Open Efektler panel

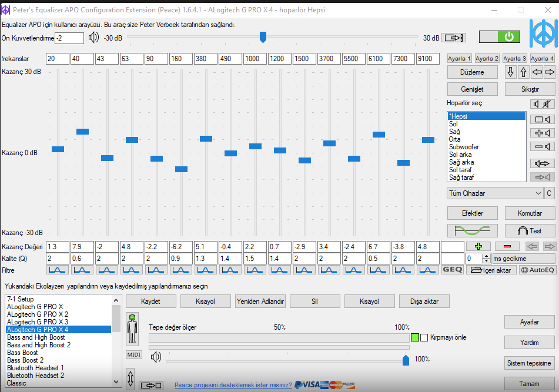click(x=473, y=213)
